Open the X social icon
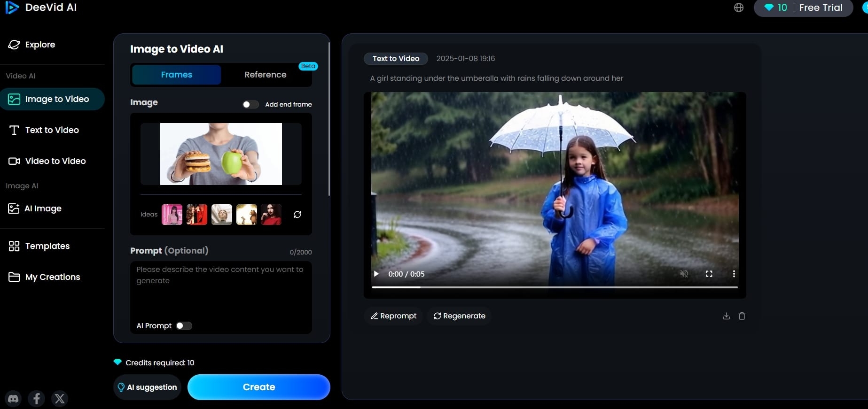Screen dimensions: 868x409 [x=60, y=399]
